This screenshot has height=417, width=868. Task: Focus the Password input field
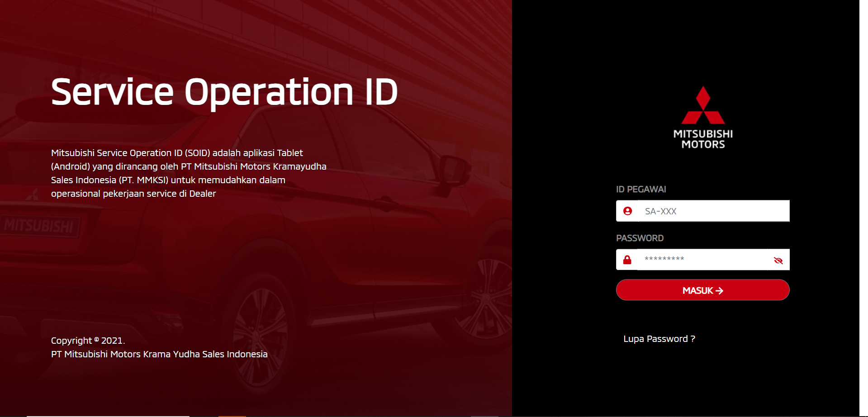coord(703,260)
